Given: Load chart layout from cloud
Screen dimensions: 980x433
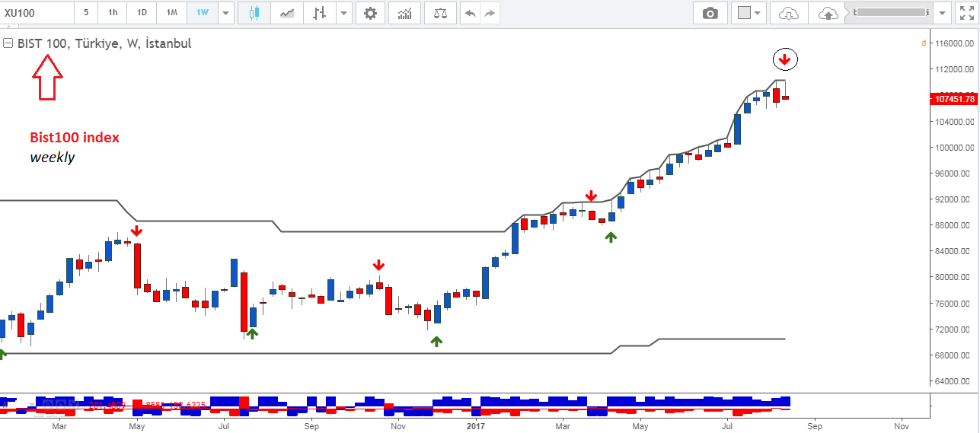Looking at the screenshot, I should [790, 13].
